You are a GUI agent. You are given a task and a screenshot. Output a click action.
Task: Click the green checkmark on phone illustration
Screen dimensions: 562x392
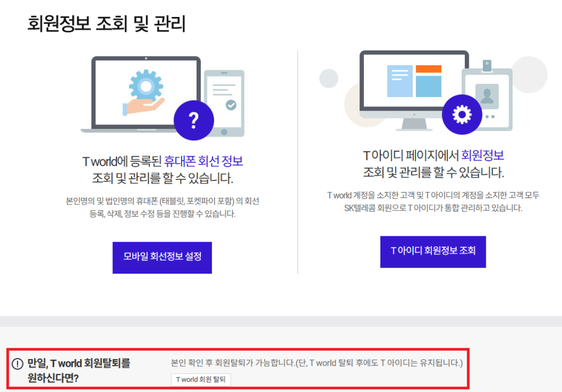coord(231,105)
